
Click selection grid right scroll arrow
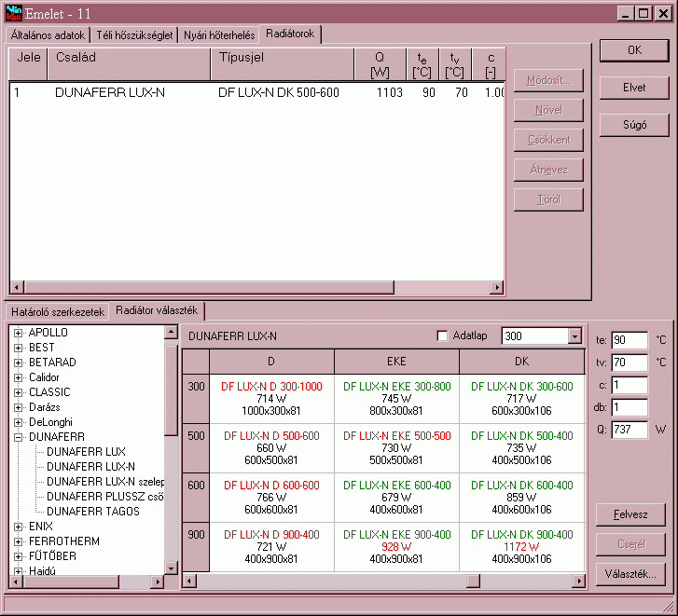578,582
